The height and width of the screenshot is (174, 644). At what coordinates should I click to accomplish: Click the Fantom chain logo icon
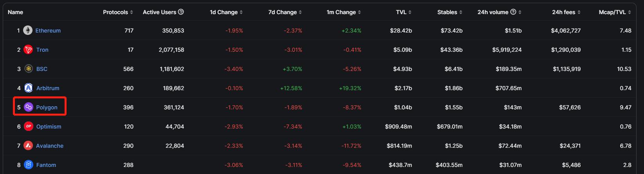[29, 165]
